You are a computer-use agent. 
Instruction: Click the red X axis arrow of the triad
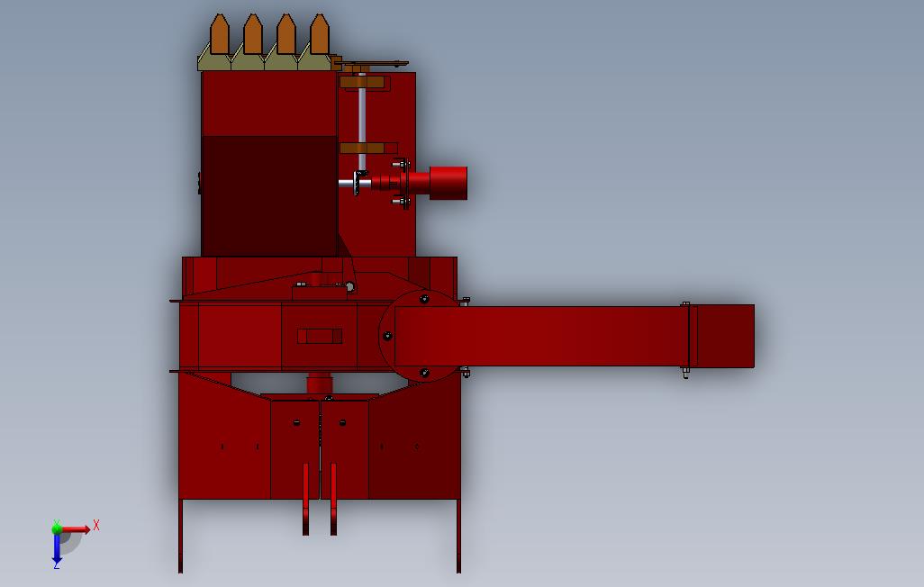click(76, 529)
